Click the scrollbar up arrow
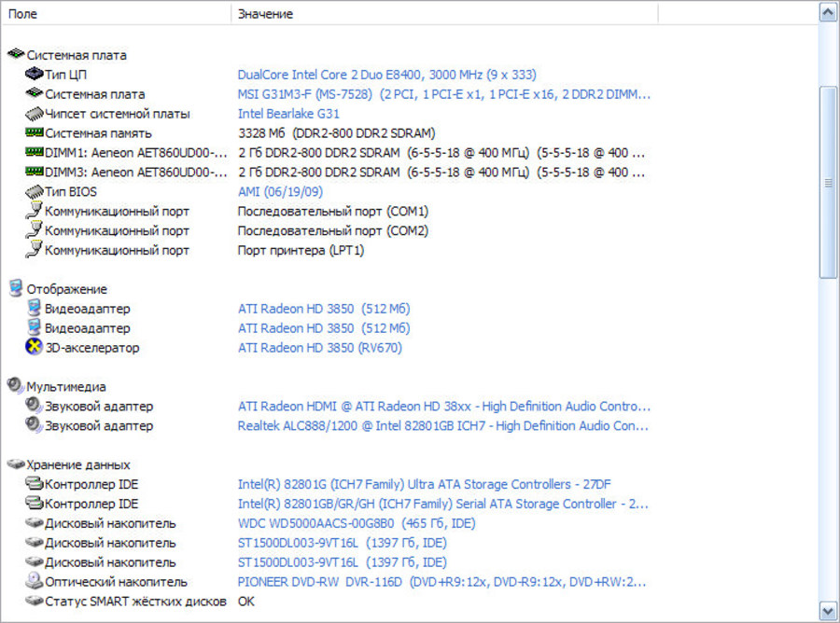This screenshot has width=840, height=623. pyautogui.click(x=828, y=12)
